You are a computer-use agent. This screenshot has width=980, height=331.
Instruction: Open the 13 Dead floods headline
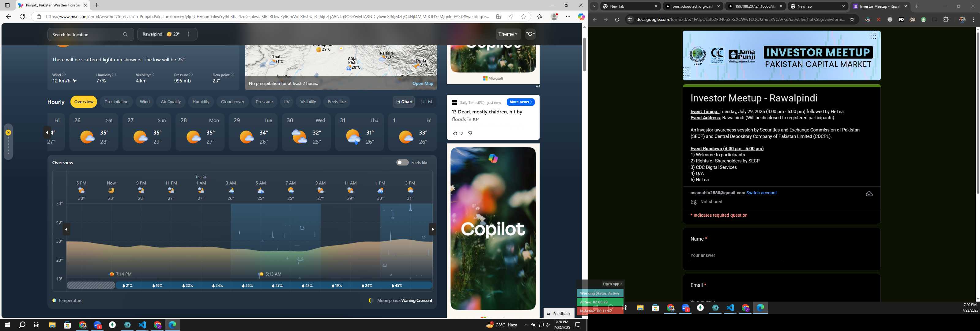(x=487, y=116)
